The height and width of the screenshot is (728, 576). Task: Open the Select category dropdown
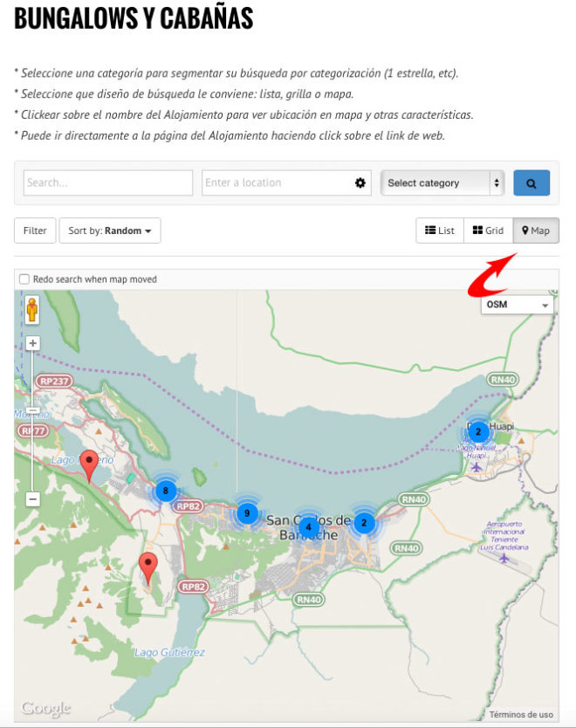pyautogui.click(x=442, y=182)
